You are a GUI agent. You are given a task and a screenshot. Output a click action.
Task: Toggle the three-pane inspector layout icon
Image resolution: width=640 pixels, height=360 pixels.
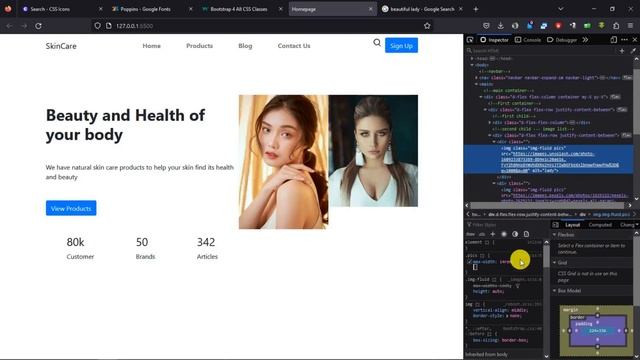pyautogui.click(x=556, y=225)
